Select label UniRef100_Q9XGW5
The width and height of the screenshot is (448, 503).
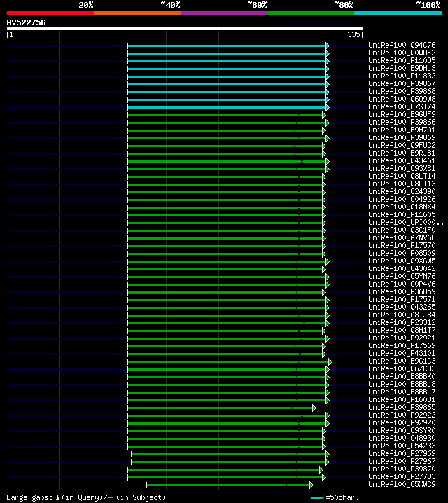[402, 261]
